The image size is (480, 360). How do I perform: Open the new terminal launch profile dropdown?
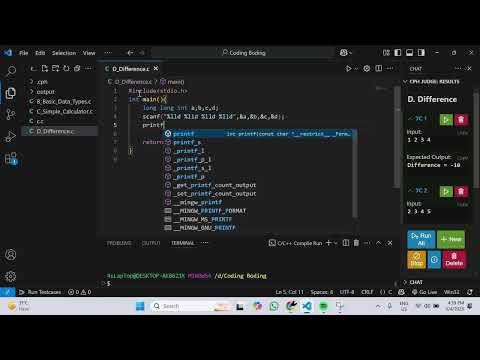[x=335, y=243]
